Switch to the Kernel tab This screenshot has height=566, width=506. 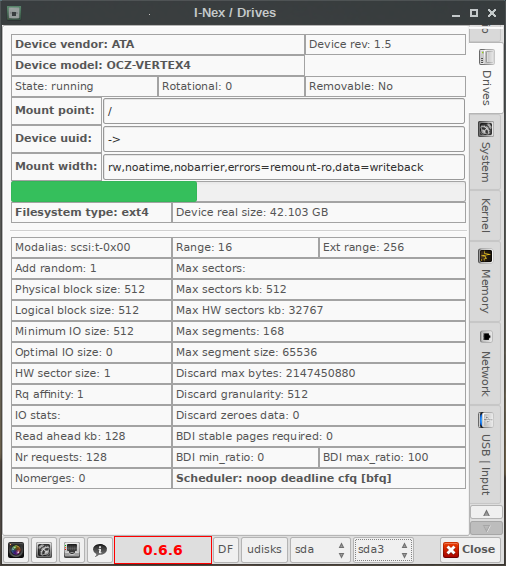[x=485, y=215]
